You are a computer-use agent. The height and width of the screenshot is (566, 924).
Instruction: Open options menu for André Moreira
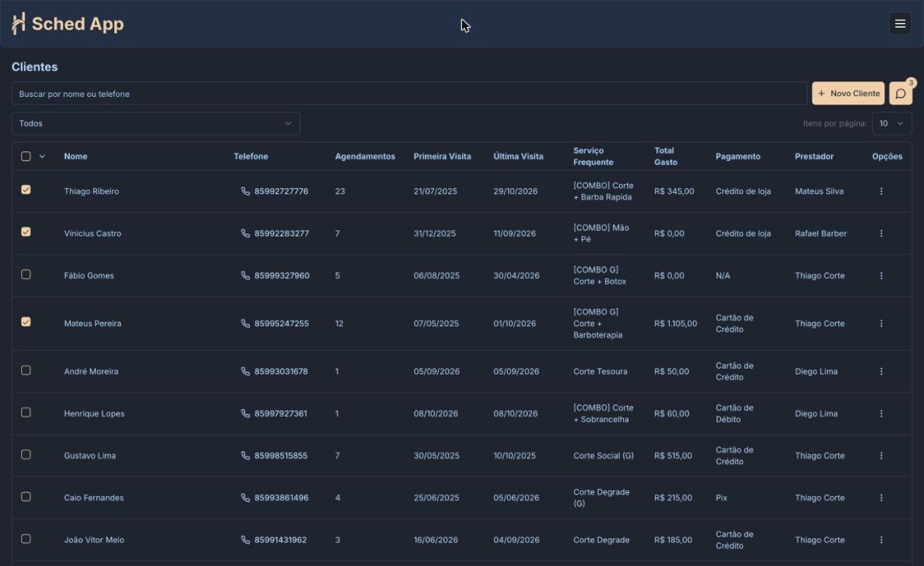881,372
